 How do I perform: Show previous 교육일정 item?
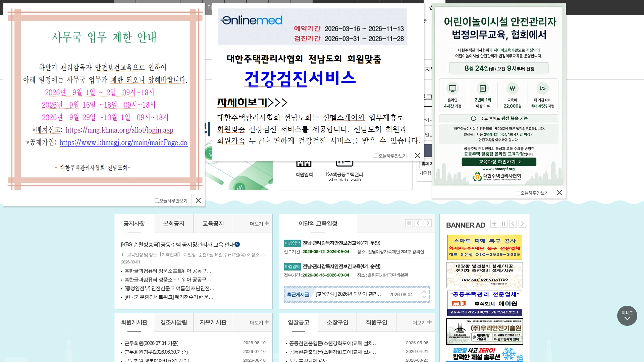click(x=418, y=223)
